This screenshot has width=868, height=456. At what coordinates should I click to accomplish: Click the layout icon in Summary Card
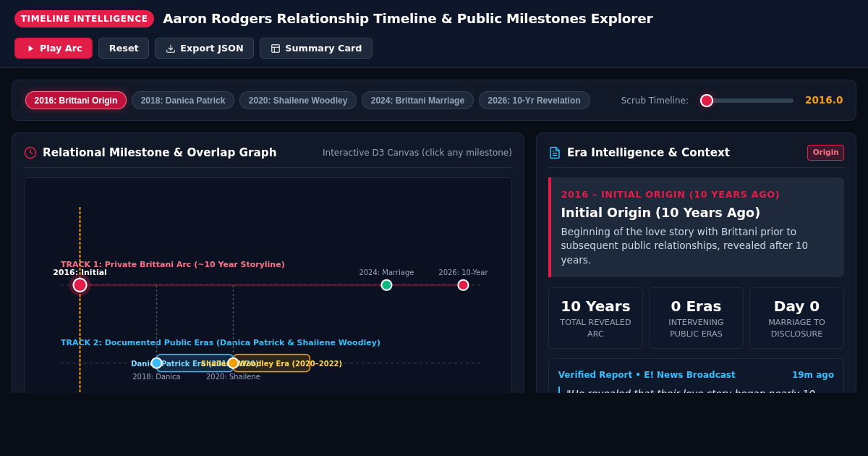click(x=276, y=48)
